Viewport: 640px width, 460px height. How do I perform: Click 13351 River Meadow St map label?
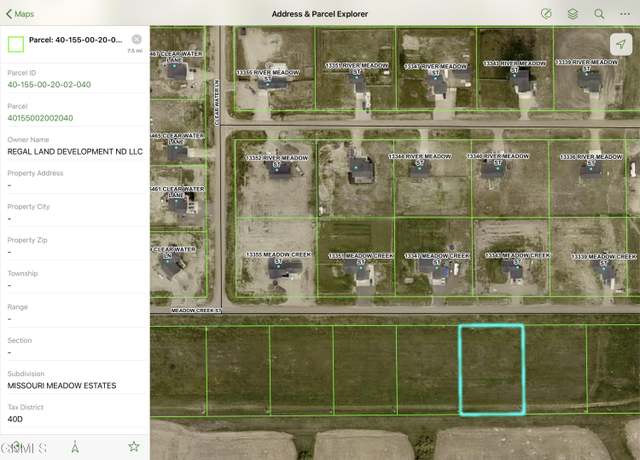pos(357,68)
